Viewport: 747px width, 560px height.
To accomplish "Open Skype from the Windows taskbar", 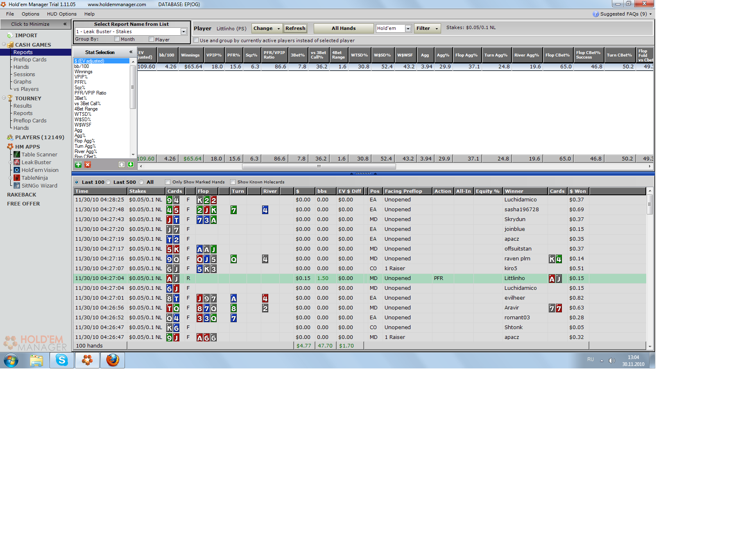I will pyautogui.click(x=62, y=360).
